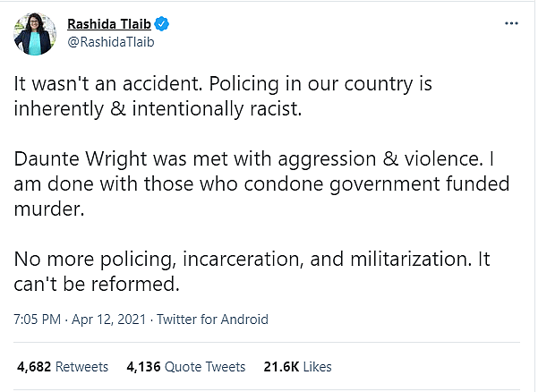538x392 pixels.
Task: Click the word Retweets in the stats row
Action: (x=82, y=366)
